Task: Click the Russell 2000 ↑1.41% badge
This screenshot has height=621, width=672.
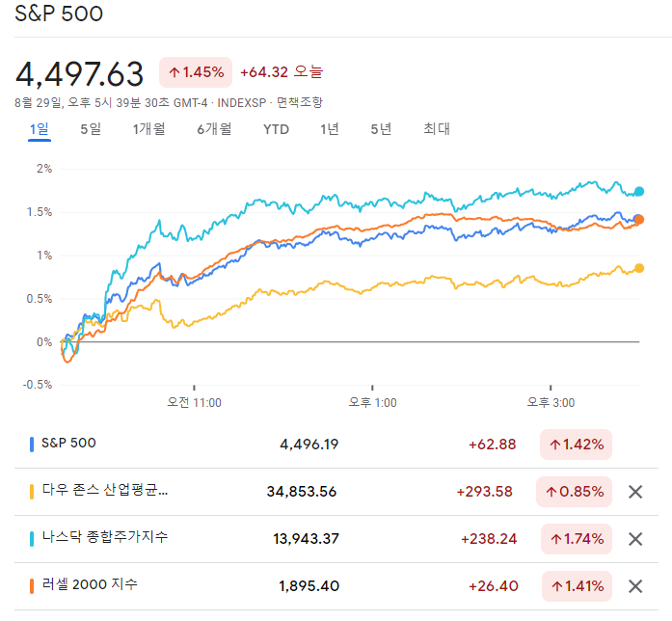Action: click(577, 586)
